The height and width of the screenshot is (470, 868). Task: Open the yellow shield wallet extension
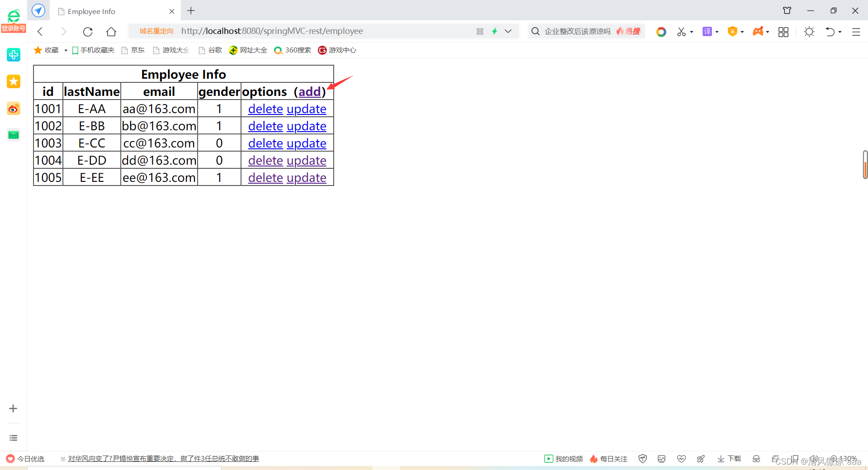[732, 31]
